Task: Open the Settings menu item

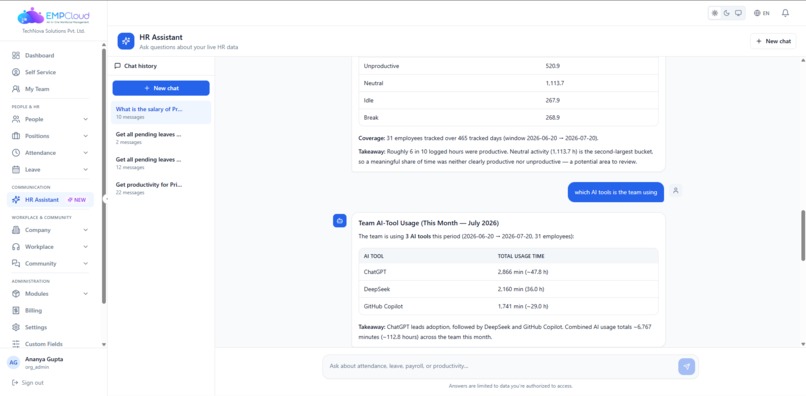Action: 50,328
